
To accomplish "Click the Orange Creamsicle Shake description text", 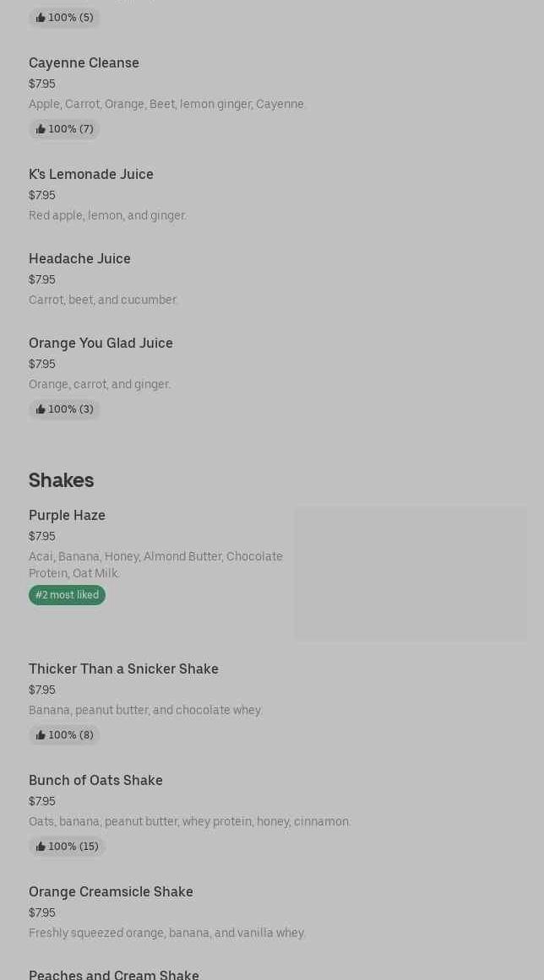I will 167,933.
